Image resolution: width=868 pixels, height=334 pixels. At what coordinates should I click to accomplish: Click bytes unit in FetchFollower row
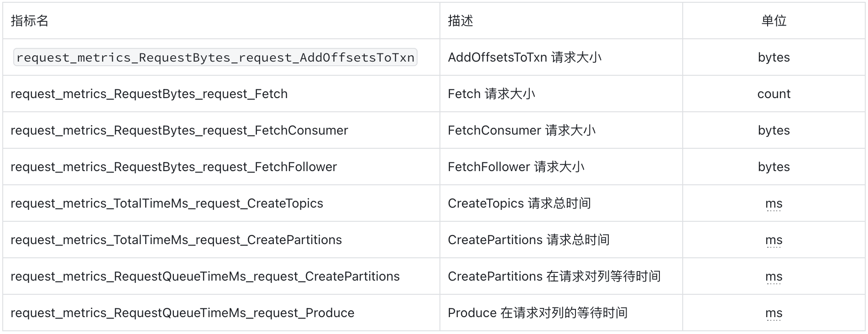point(774,167)
